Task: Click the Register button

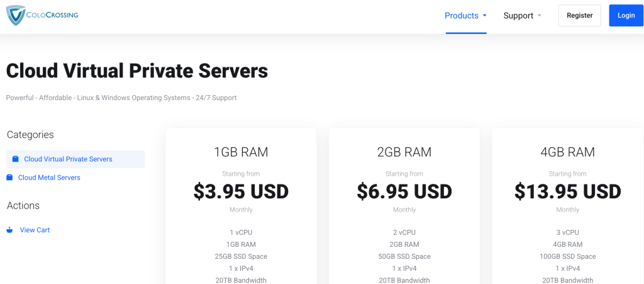Action: [579, 16]
